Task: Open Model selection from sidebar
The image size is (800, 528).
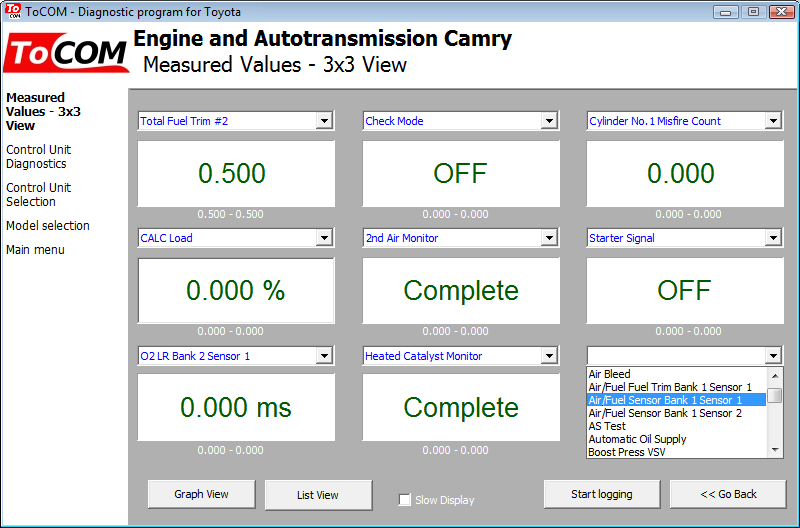Action: point(48,226)
